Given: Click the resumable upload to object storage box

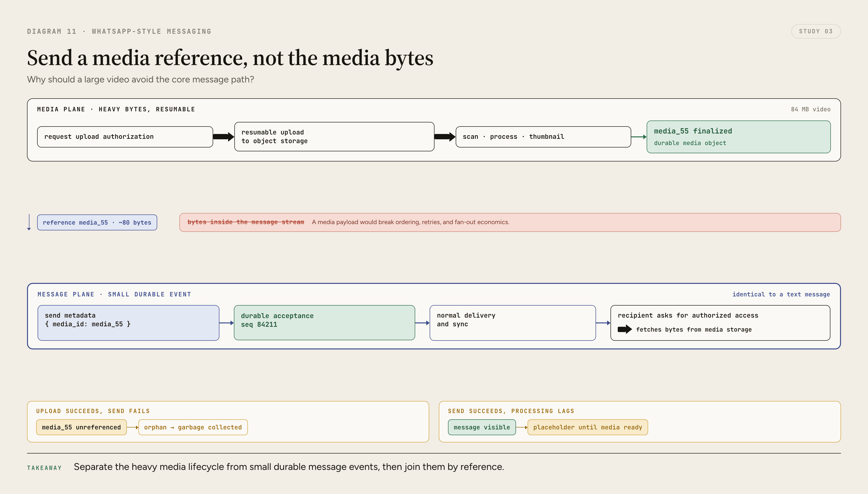Looking at the screenshot, I should [x=334, y=137].
